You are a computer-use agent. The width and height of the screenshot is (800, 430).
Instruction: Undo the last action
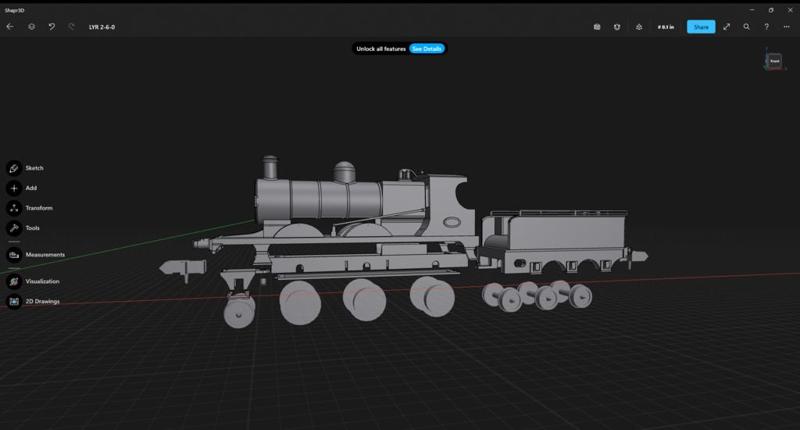[52, 27]
